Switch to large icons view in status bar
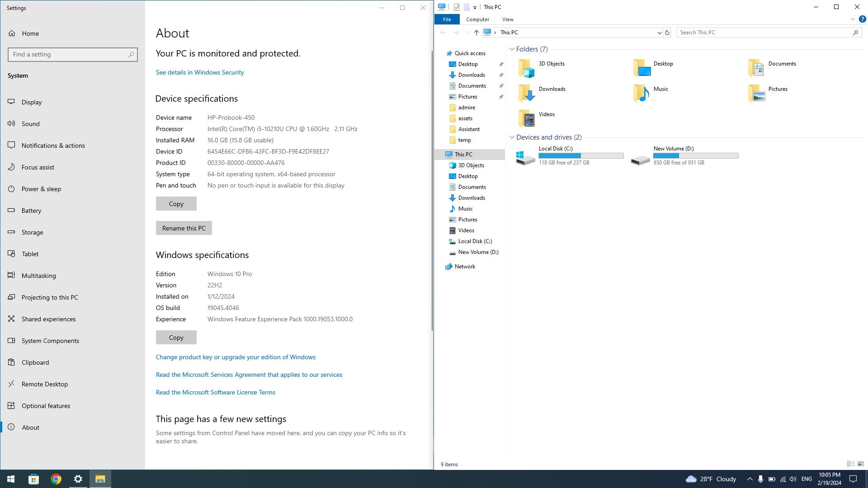Screen dimensions: 868x488 (x=861, y=464)
